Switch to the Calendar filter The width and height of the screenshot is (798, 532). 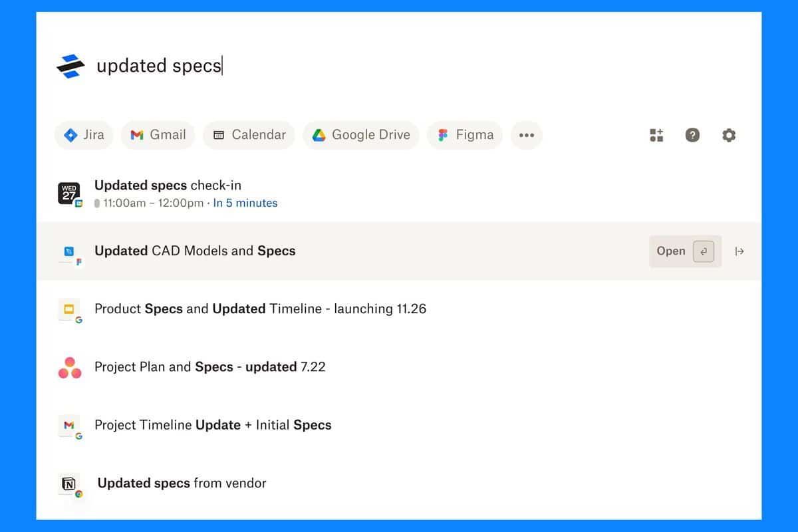pos(248,134)
